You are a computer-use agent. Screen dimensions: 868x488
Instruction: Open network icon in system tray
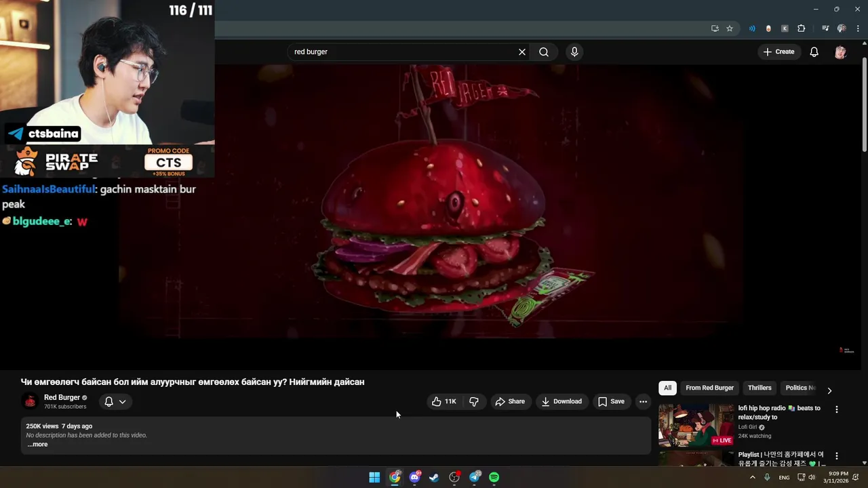click(801, 477)
